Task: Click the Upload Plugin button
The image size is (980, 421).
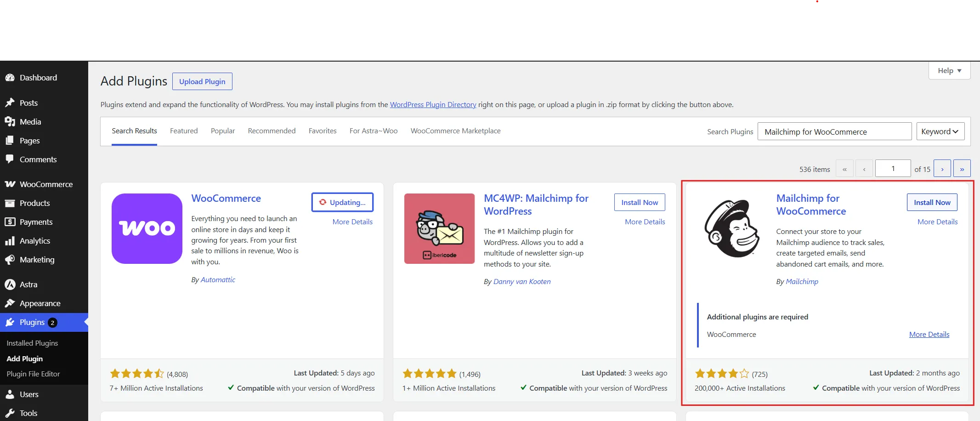Action: [x=202, y=81]
